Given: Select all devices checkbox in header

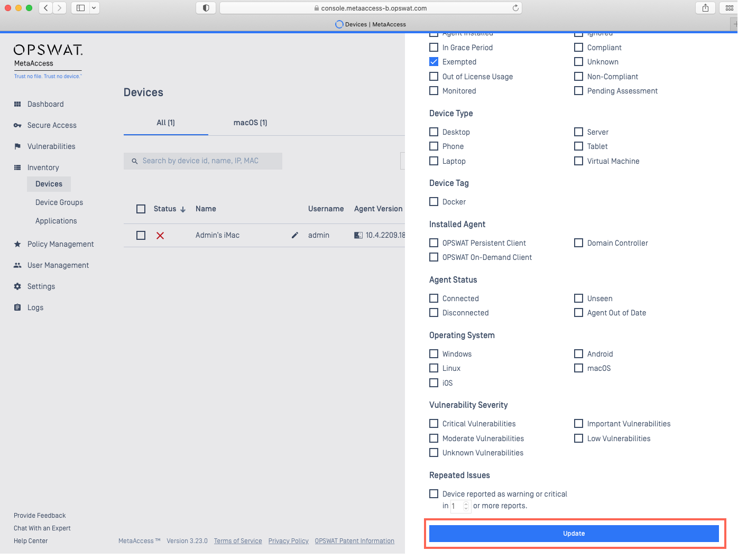Looking at the screenshot, I should pos(141,209).
